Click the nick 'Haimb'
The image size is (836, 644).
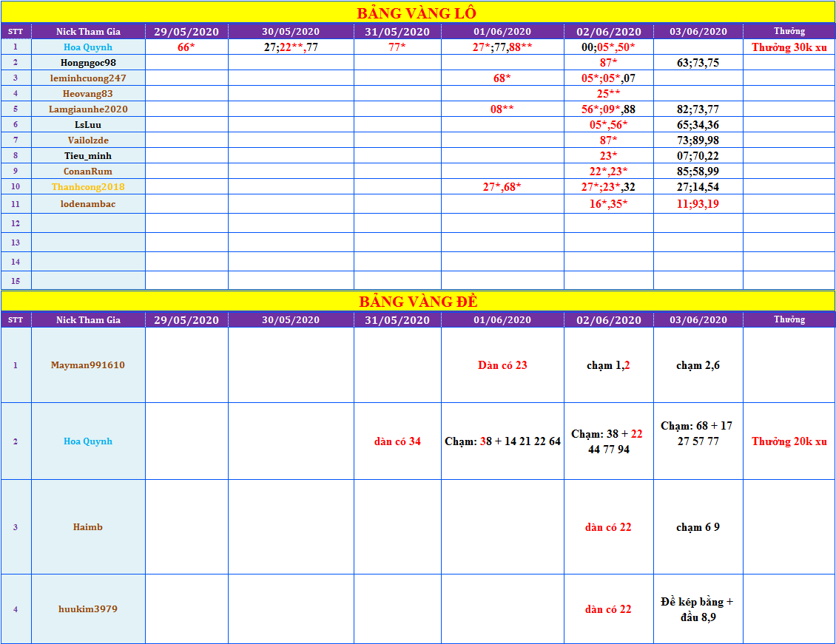point(88,527)
